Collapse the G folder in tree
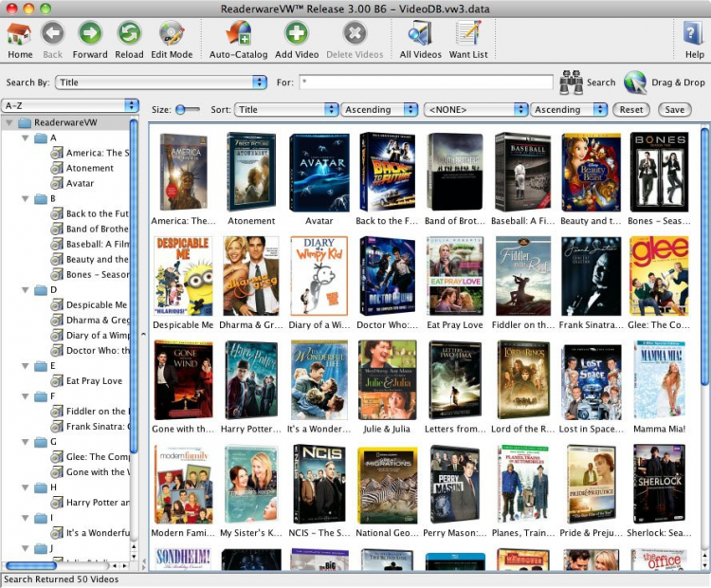 26,442
